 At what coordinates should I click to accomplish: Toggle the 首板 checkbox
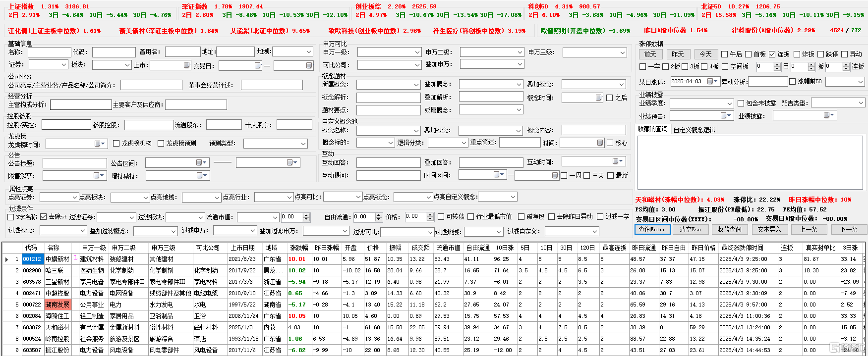click(x=748, y=54)
